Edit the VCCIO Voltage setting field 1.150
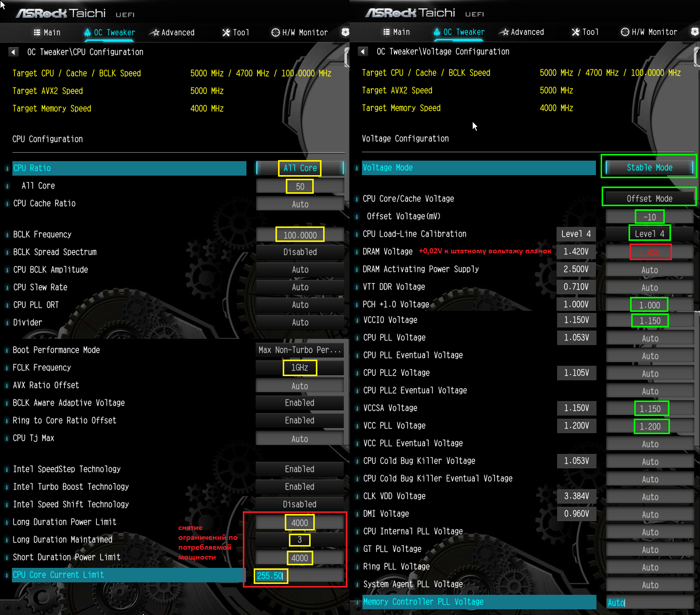 [x=649, y=321]
